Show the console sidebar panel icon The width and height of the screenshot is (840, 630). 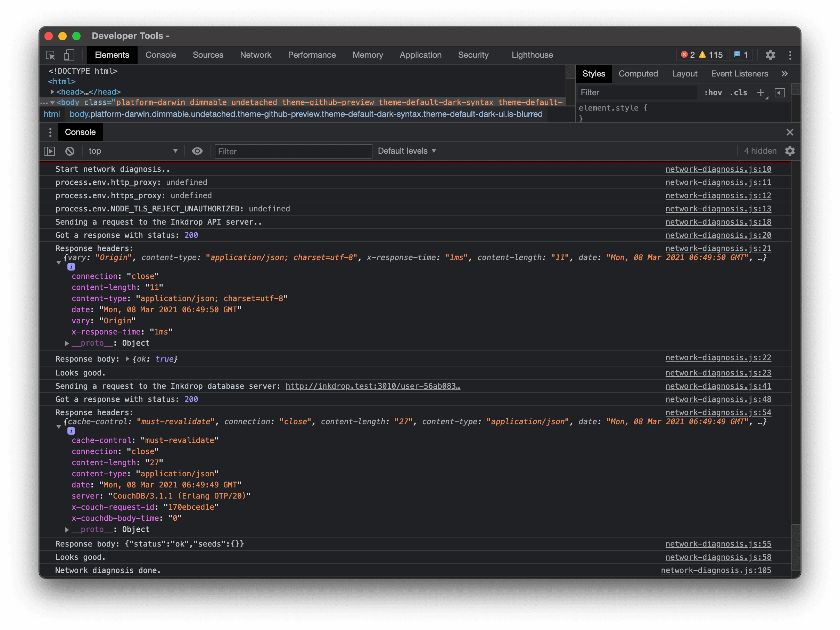point(50,151)
